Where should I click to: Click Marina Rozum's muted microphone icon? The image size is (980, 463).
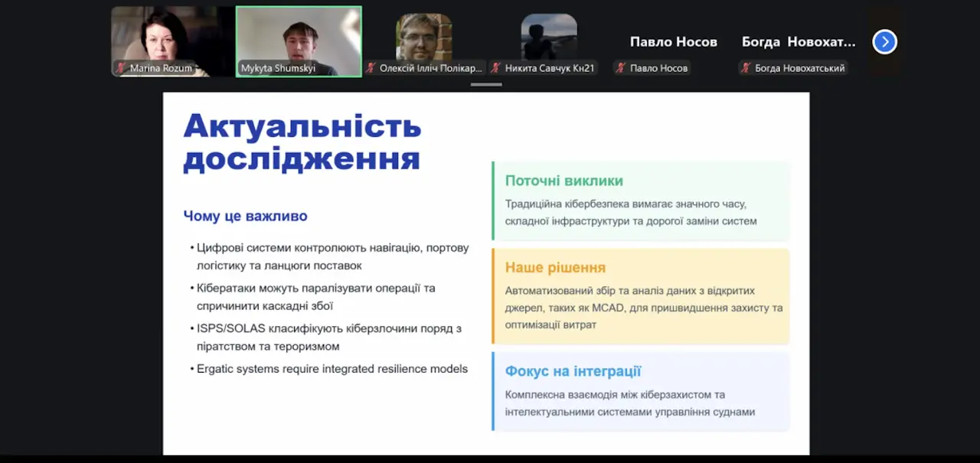[121, 68]
